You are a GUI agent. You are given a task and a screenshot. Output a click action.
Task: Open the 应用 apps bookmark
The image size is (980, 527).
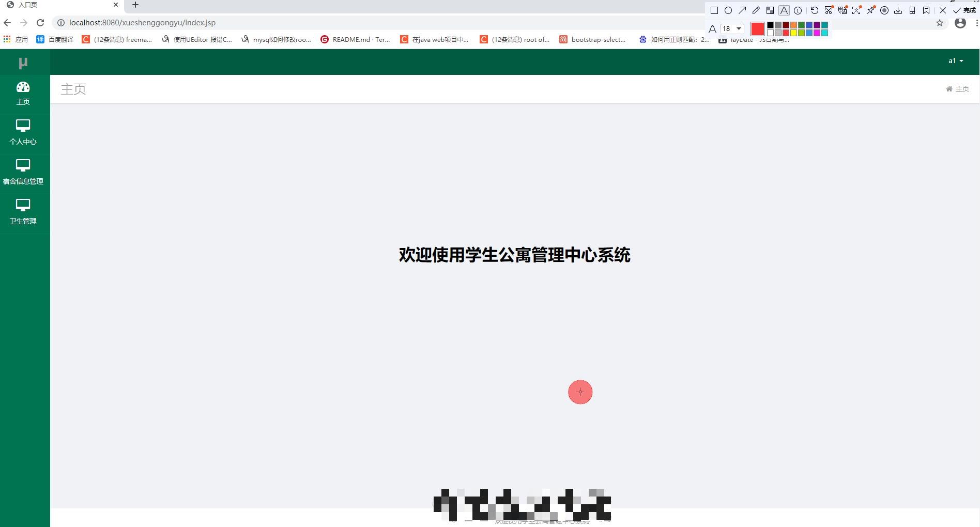[16, 39]
